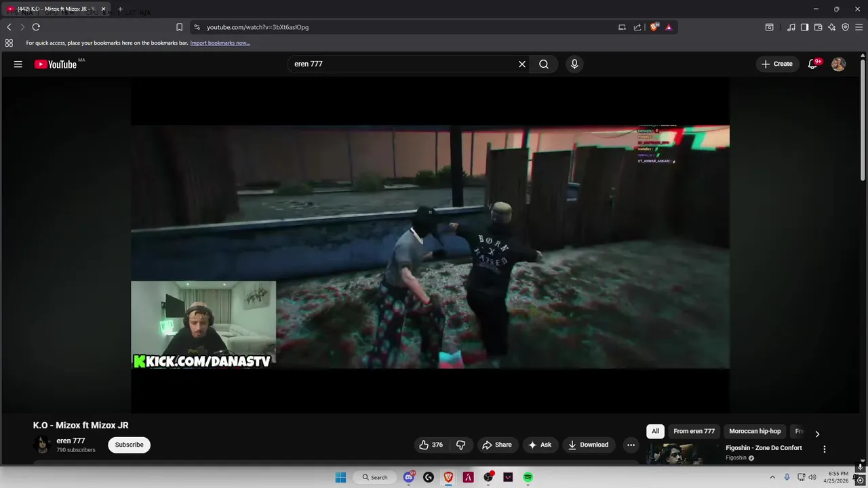Close the K.O YouTube tab
Screen dimensions: 868x488
tap(104, 9)
